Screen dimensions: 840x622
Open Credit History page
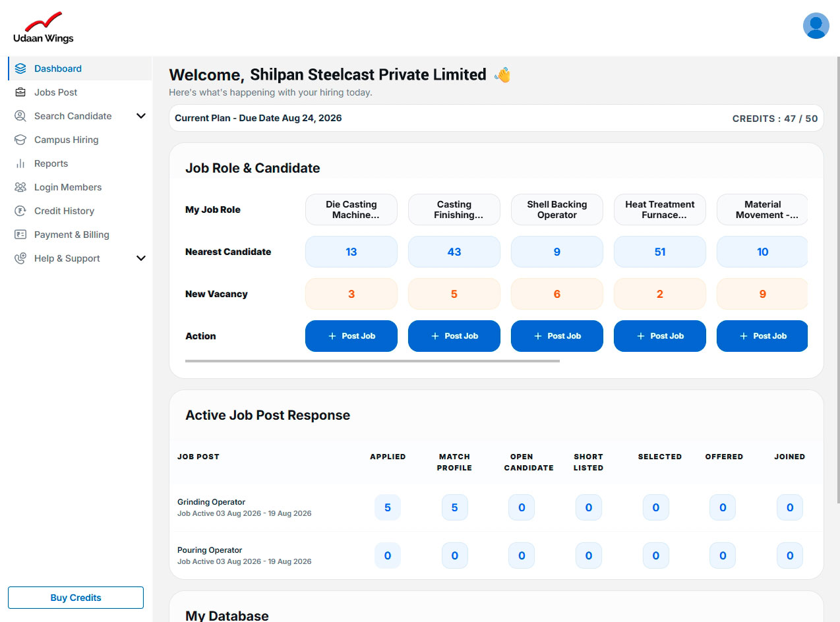point(80,211)
